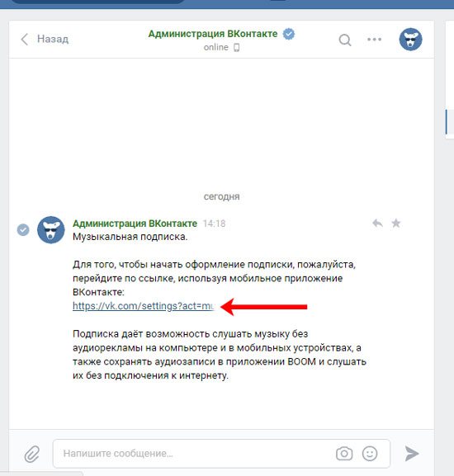Open the emoji smiley picker
454x476 pixels.
coord(370,454)
